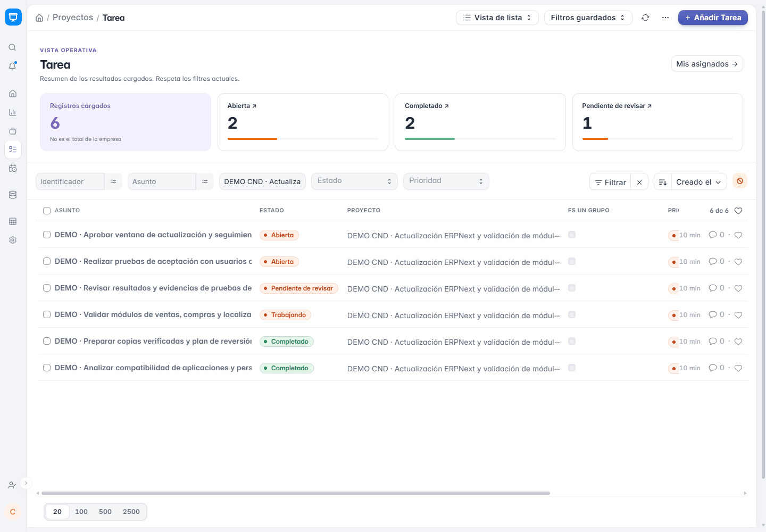Viewport: 766px width, 532px height.
Task: Open the bar chart icon in the sidebar
Action: pos(13,112)
